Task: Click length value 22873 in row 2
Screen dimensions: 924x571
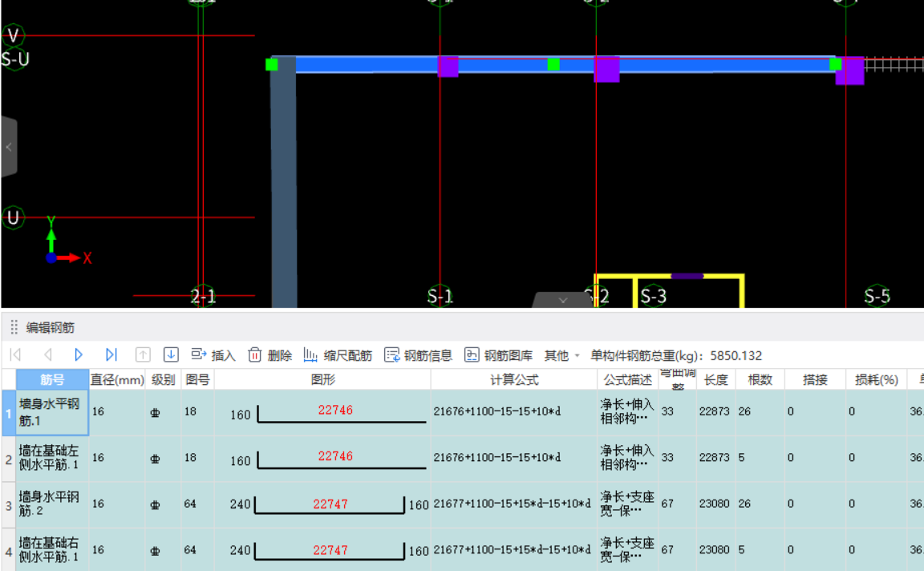Action: (x=714, y=458)
